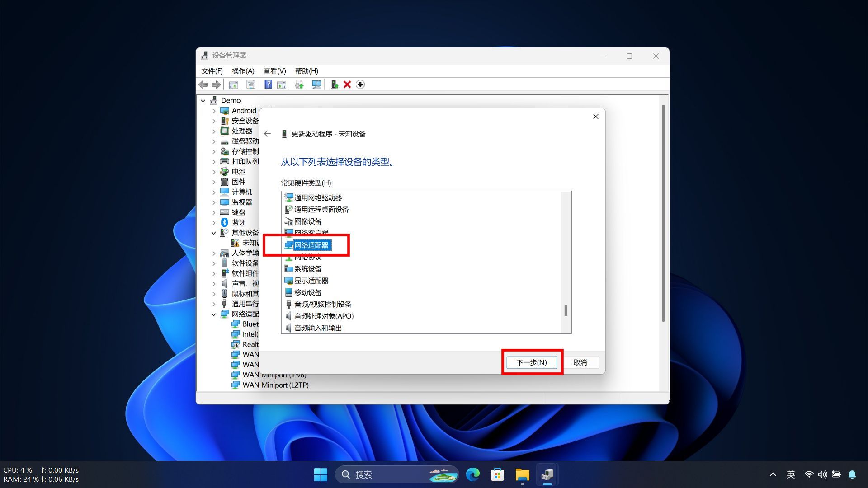
Task: Click the show/hide console tree icon
Action: coord(233,84)
